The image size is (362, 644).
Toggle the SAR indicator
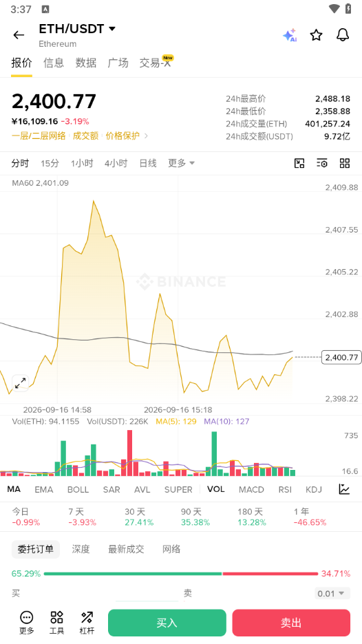[111, 489]
